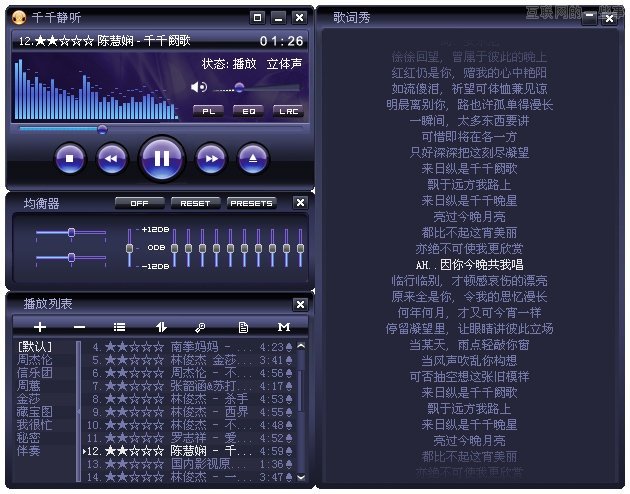
Task: Select the 信乐团 playlist
Action: click(35, 372)
